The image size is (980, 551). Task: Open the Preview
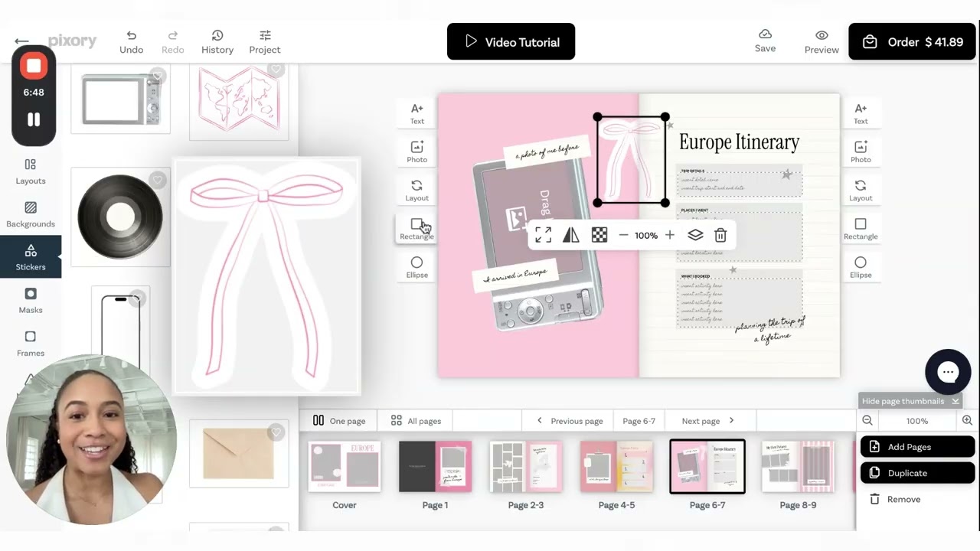pos(822,42)
